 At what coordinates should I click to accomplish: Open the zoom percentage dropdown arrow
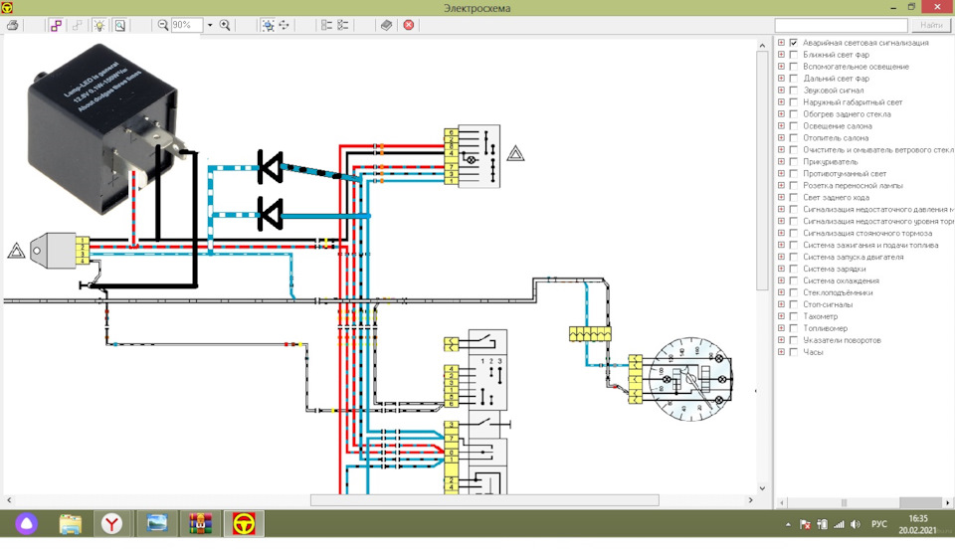click(x=210, y=25)
